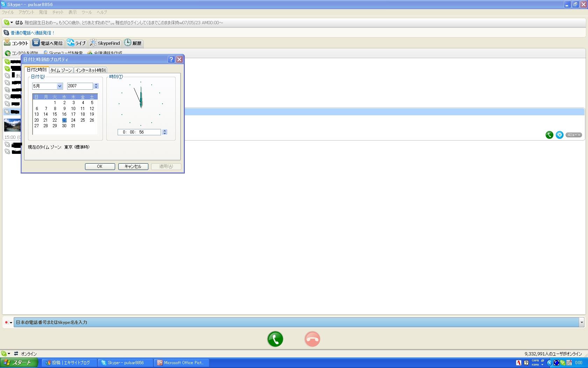
Task: Switch to the 電話へ発信 tab
Action: (x=48, y=43)
